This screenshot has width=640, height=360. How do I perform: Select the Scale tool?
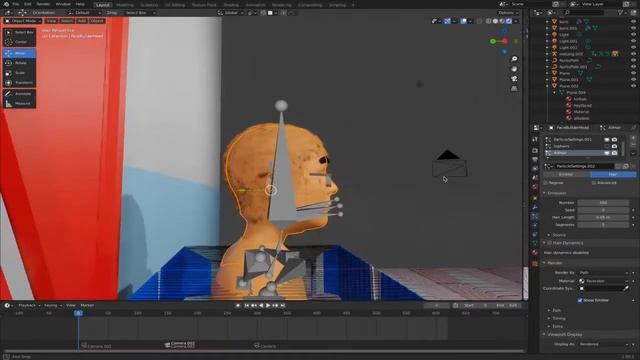pyautogui.click(x=20, y=73)
